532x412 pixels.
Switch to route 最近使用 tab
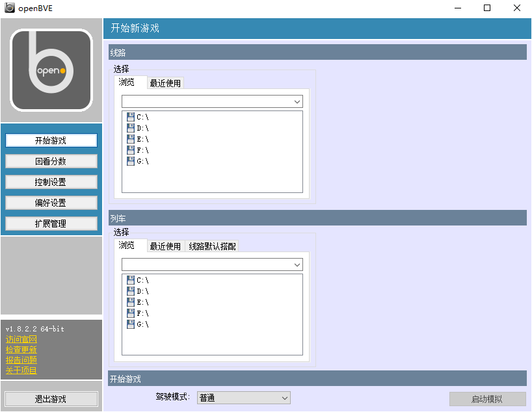click(165, 83)
